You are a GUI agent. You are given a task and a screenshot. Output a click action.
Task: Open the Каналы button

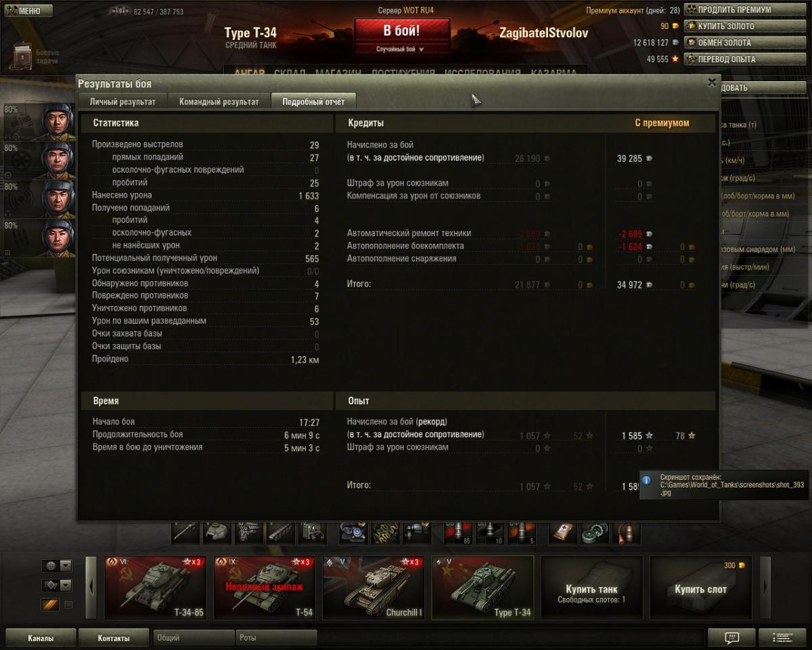click(41, 638)
